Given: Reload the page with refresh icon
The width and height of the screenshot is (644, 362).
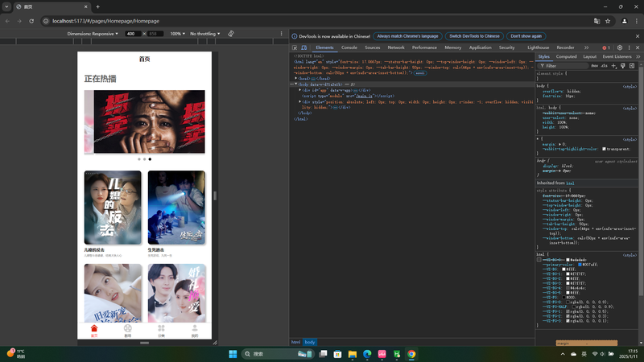Looking at the screenshot, I should pyautogui.click(x=31, y=21).
